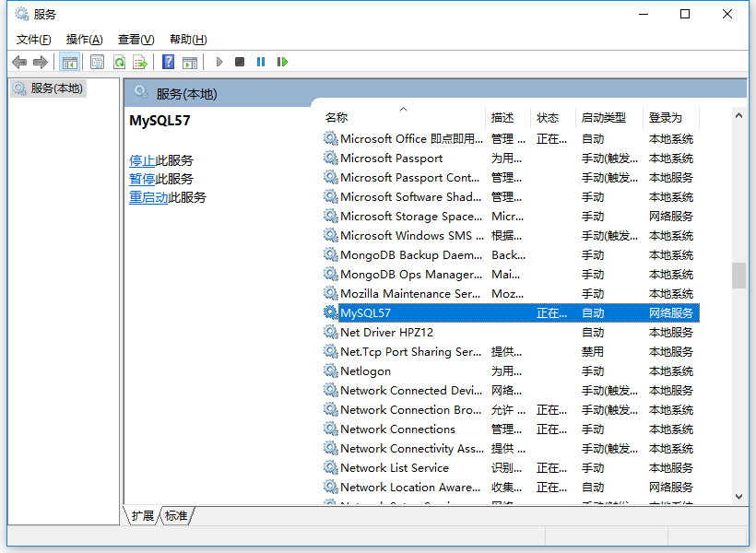
Task: Click the gear icon next to MySQL57
Action: click(330, 312)
